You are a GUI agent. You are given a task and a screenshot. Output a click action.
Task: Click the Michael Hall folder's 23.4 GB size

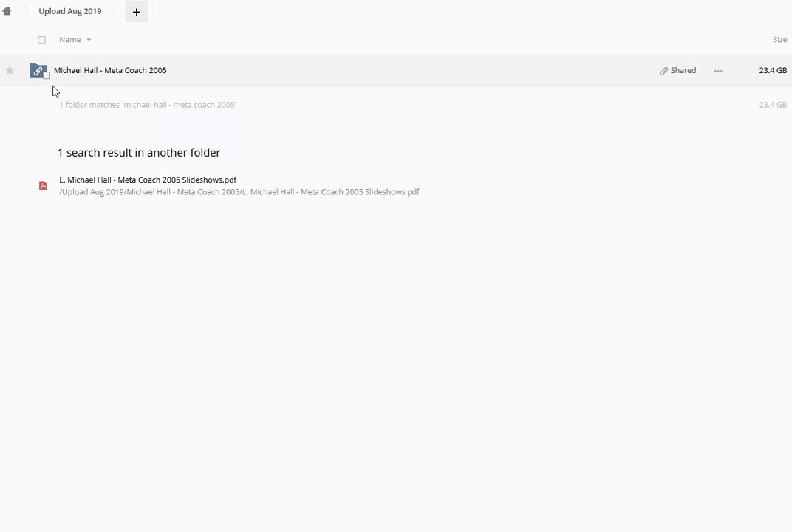[772, 70]
